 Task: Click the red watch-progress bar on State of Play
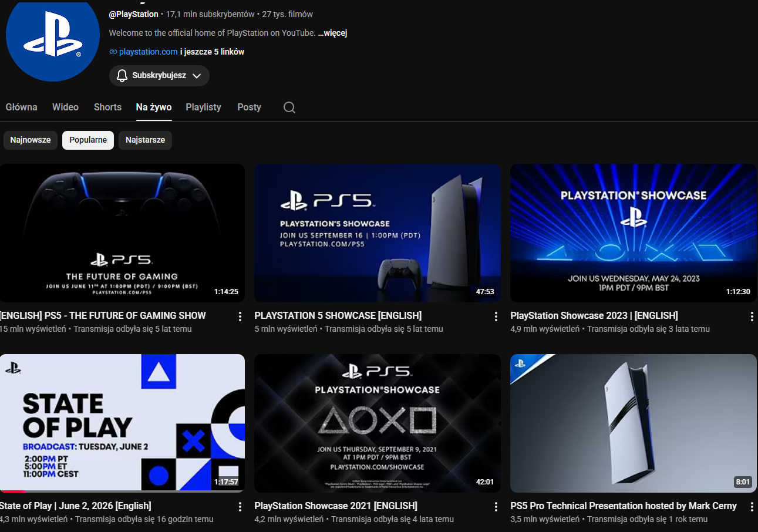12,491
